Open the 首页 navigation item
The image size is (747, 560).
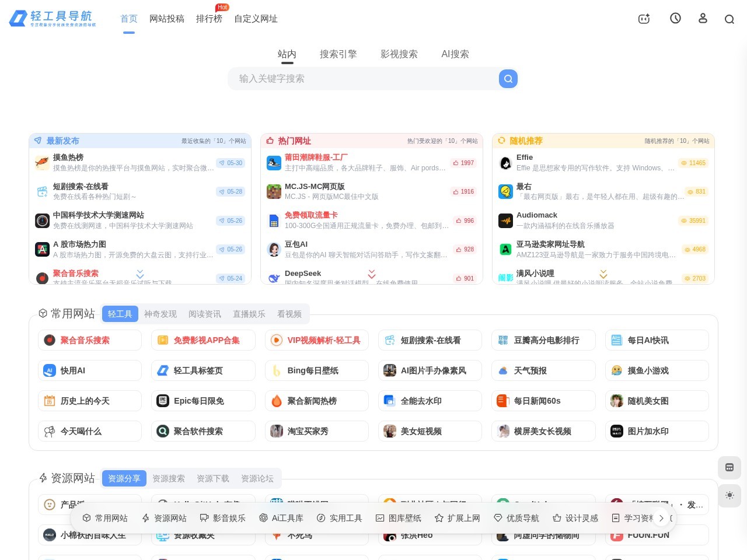point(129,19)
